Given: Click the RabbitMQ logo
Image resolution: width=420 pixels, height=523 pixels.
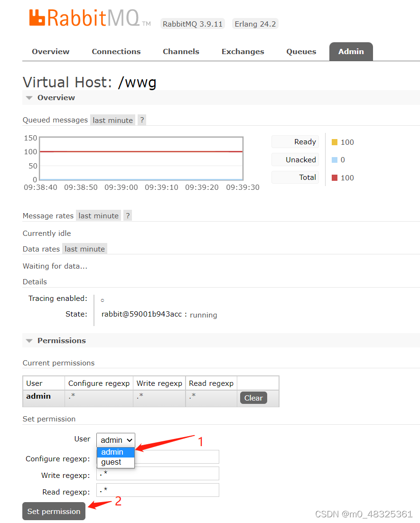Looking at the screenshot, I should pyautogui.click(x=90, y=18).
